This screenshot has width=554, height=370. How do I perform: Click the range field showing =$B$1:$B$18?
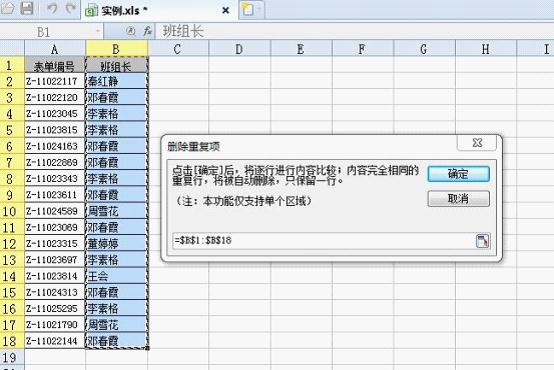point(323,241)
